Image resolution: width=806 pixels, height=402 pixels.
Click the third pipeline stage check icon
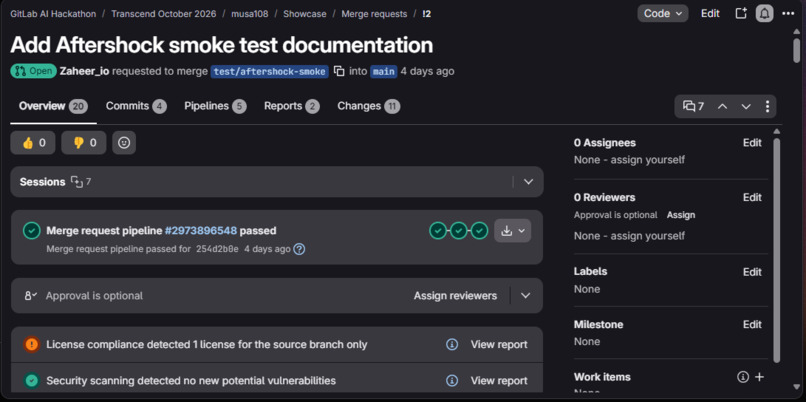click(x=480, y=231)
